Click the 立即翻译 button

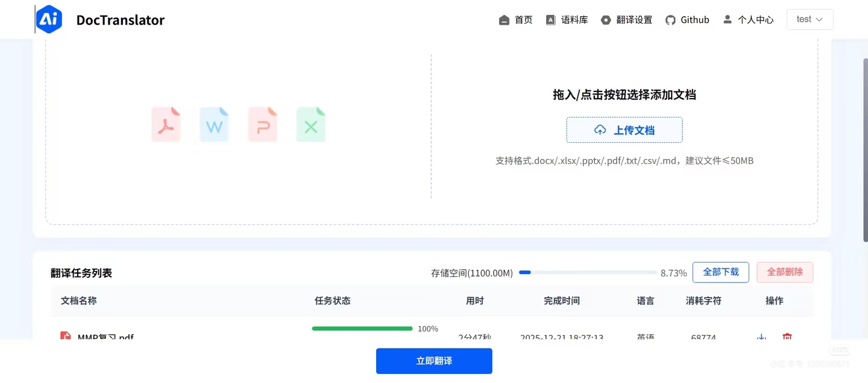[434, 361]
